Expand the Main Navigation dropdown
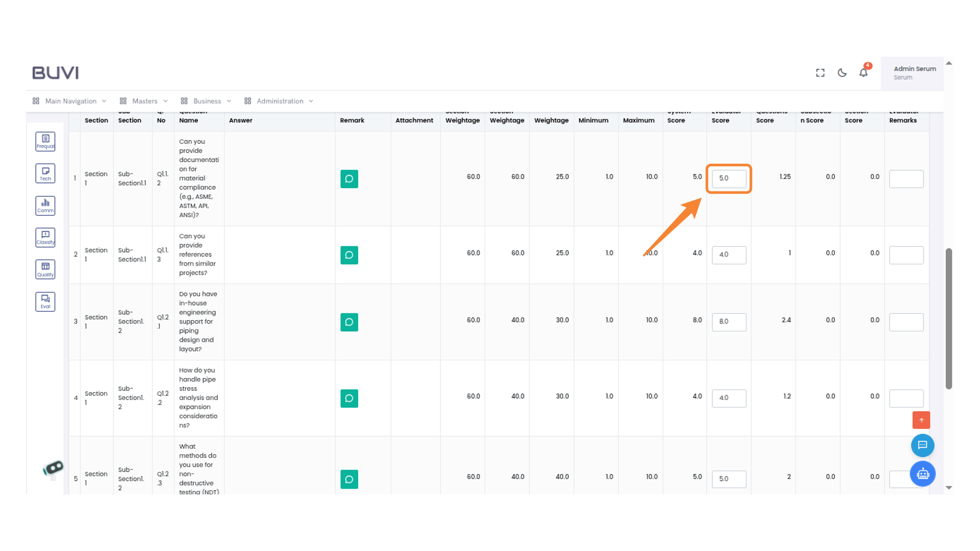This screenshot has width=980, height=551. [x=70, y=101]
